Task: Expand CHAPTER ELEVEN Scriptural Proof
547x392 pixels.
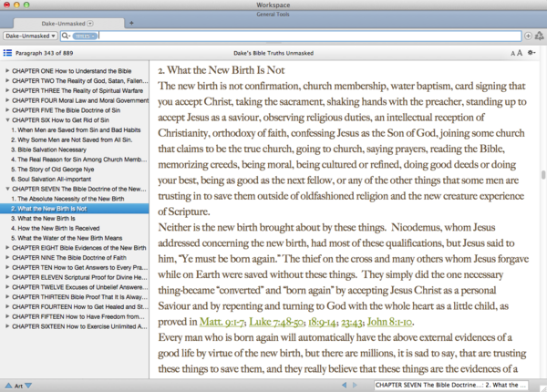Action: (7, 277)
